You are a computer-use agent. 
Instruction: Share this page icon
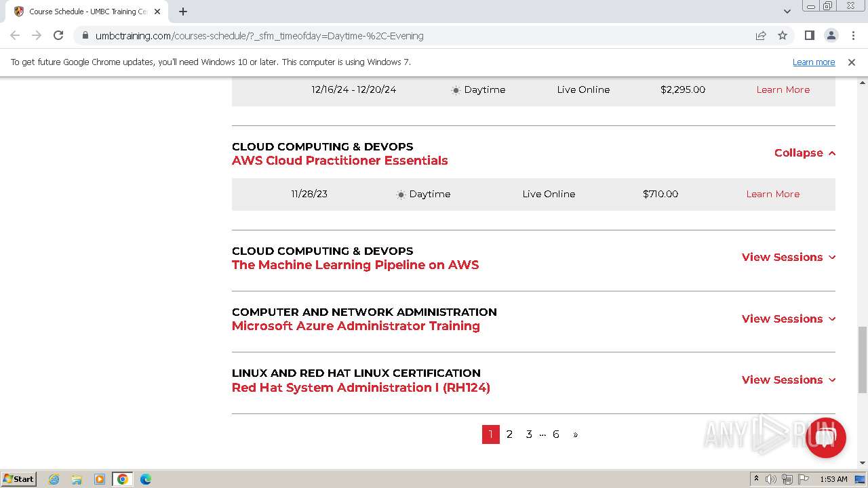tap(761, 35)
